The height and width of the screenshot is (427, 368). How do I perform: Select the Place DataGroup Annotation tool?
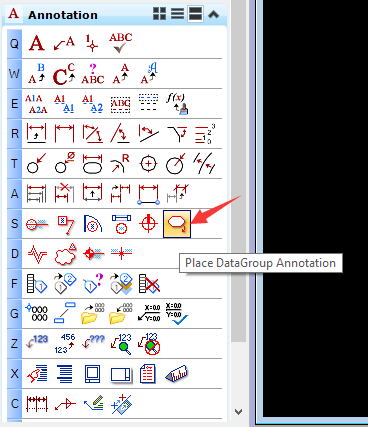point(177,224)
